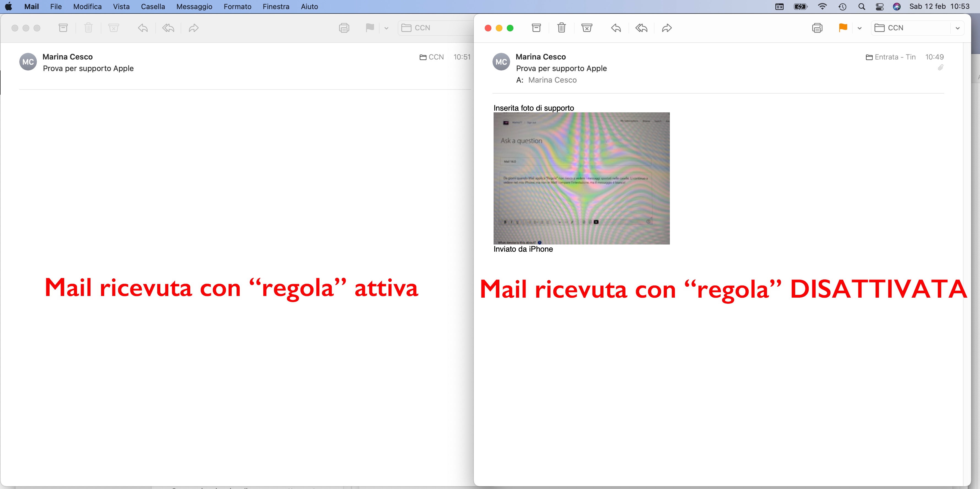Open flag color dropdown in right window

click(859, 28)
